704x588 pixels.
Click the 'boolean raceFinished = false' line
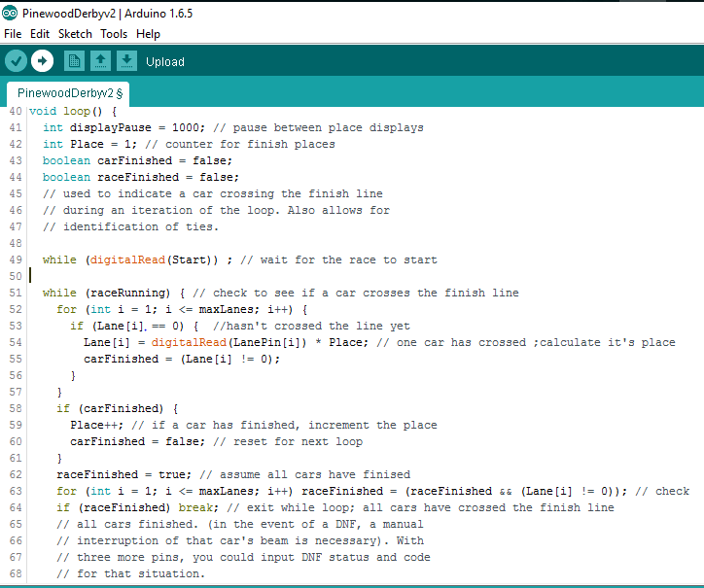tap(141, 177)
